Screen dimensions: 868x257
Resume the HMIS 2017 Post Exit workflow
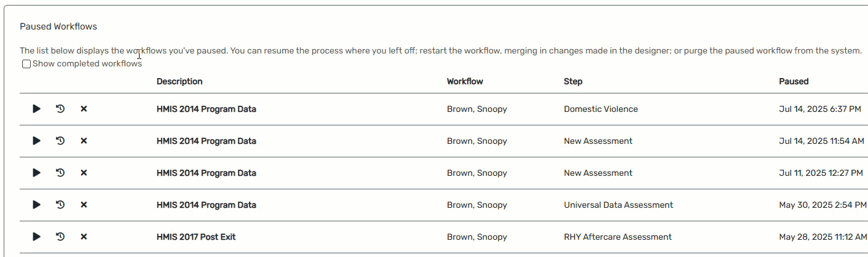click(x=36, y=237)
